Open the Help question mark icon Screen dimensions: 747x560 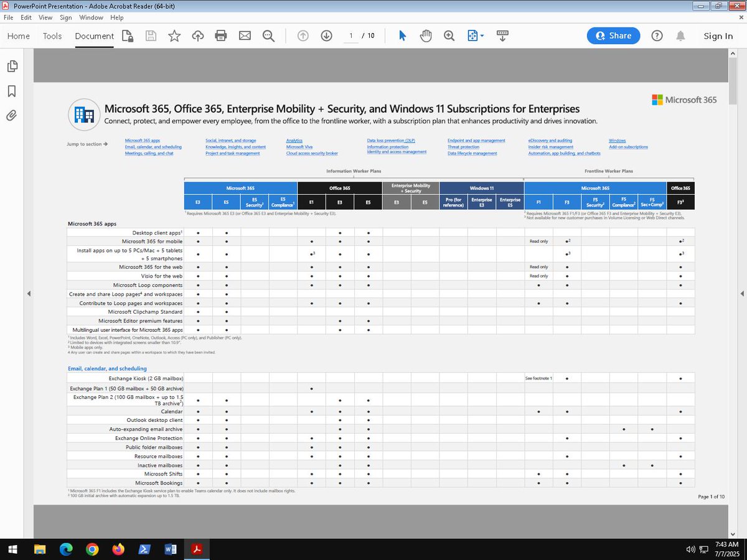pyautogui.click(x=657, y=35)
